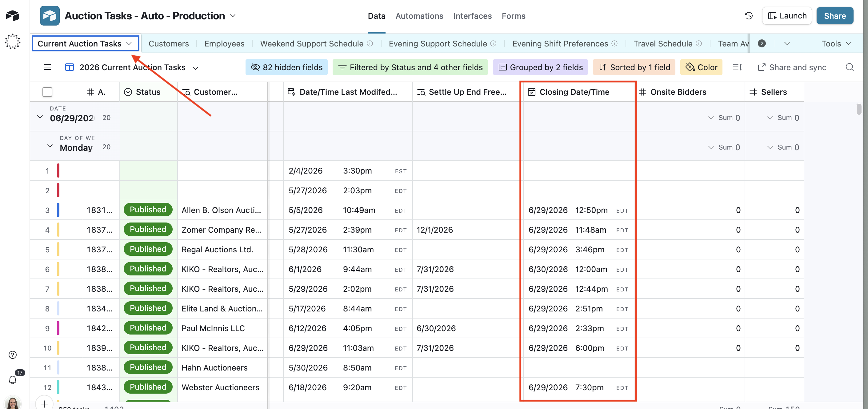Viewport: 868px width, 409px height.
Task: Collapse the 06/29/2026 date group
Action: pos(40,117)
